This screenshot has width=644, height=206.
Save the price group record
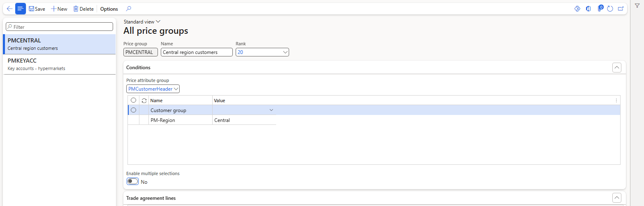37,9
